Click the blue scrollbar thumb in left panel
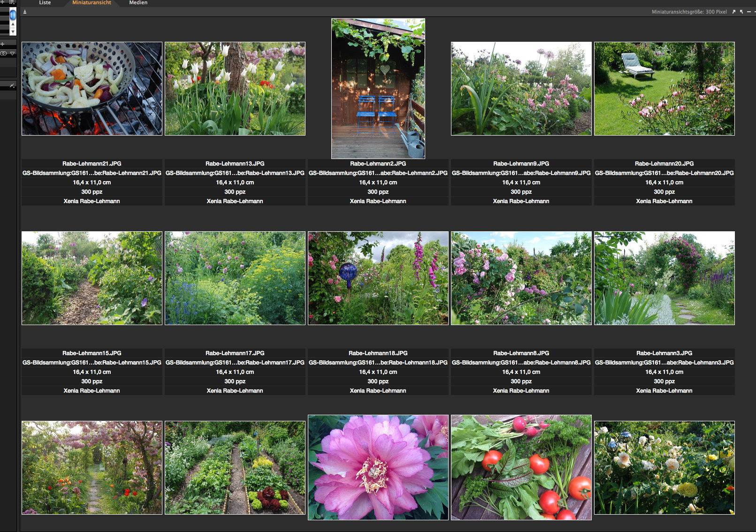Screen dimensions: 756x532 click(x=13, y=15)
